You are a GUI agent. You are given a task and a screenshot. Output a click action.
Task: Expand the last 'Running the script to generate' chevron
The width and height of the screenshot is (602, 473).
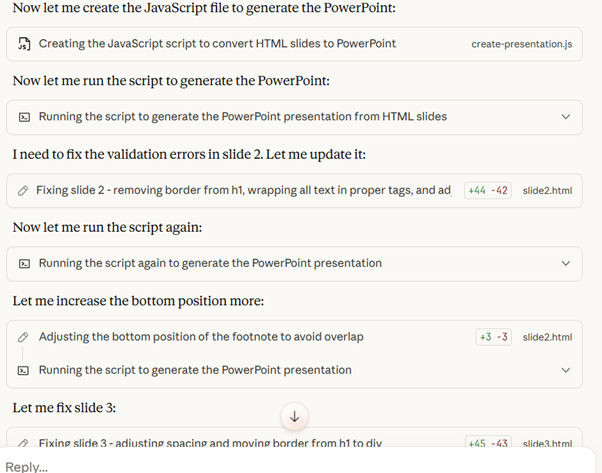[x=566, y=370]
